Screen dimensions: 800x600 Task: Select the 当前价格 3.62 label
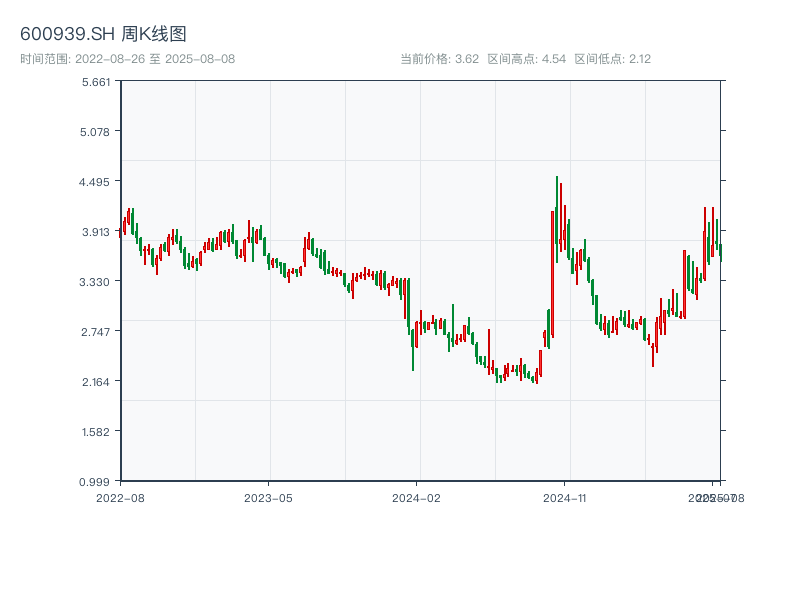point(439,59)
